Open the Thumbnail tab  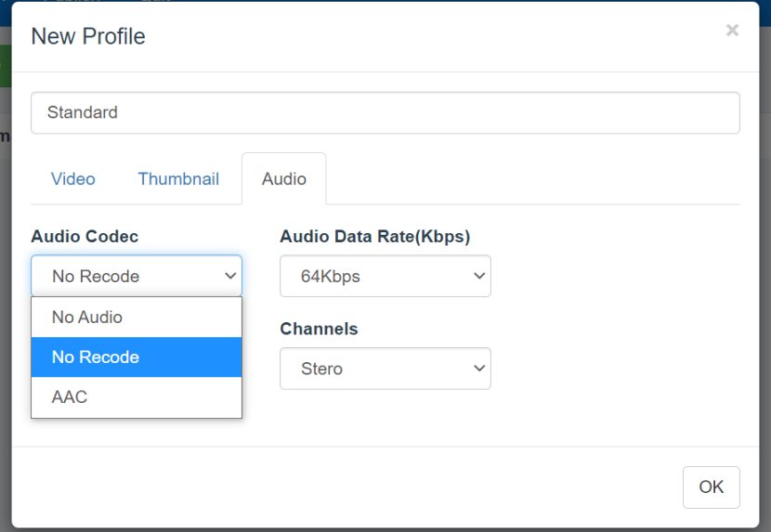[x=178, y=179]
